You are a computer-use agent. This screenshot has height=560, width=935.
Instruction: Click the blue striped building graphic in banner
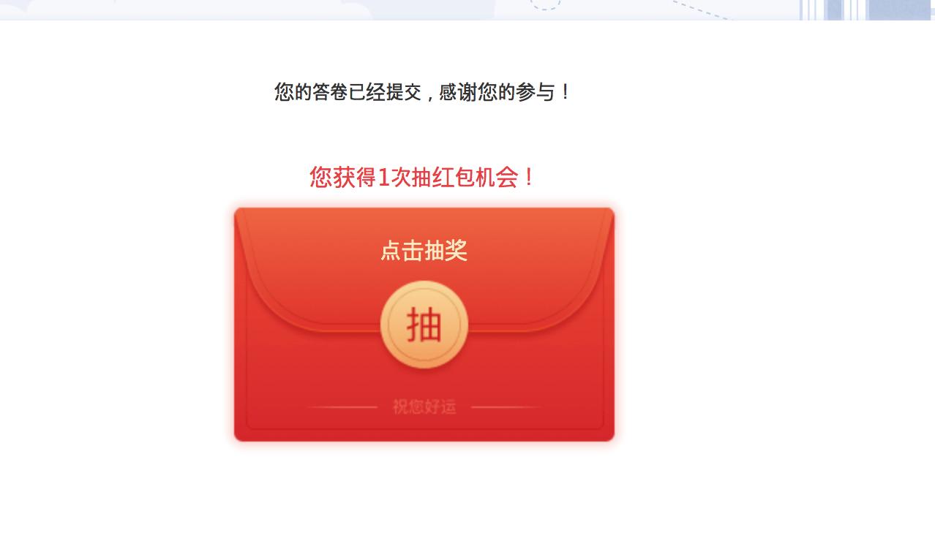[x=867, y=10]
